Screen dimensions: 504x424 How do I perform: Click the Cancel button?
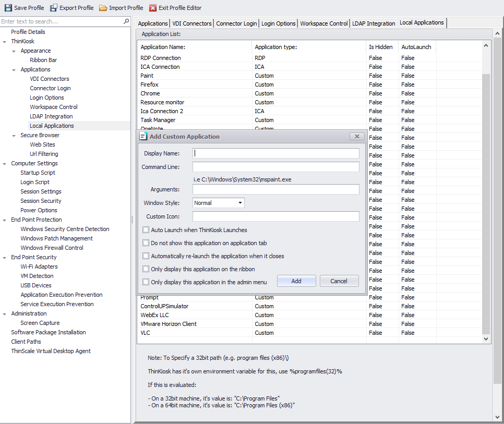[x=339, y=281]
